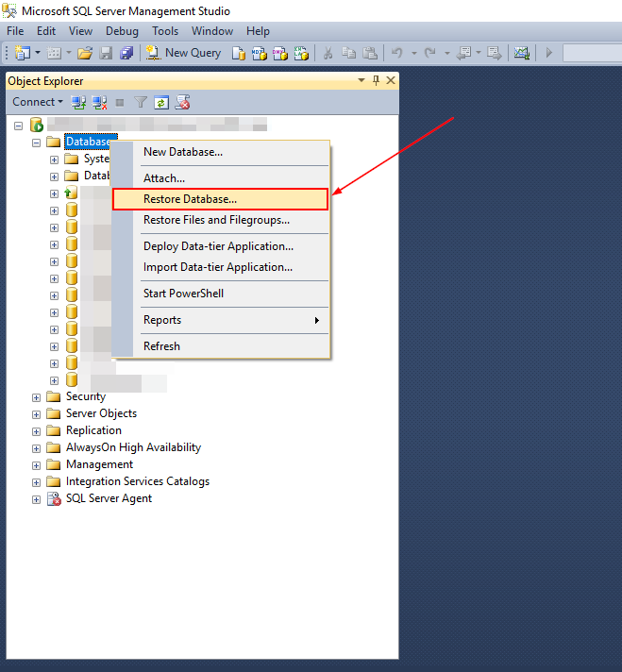Viewport: 622px width, 672px height.
Task: Click the Navigate Backward icon
Action: [x=463, y=53]
